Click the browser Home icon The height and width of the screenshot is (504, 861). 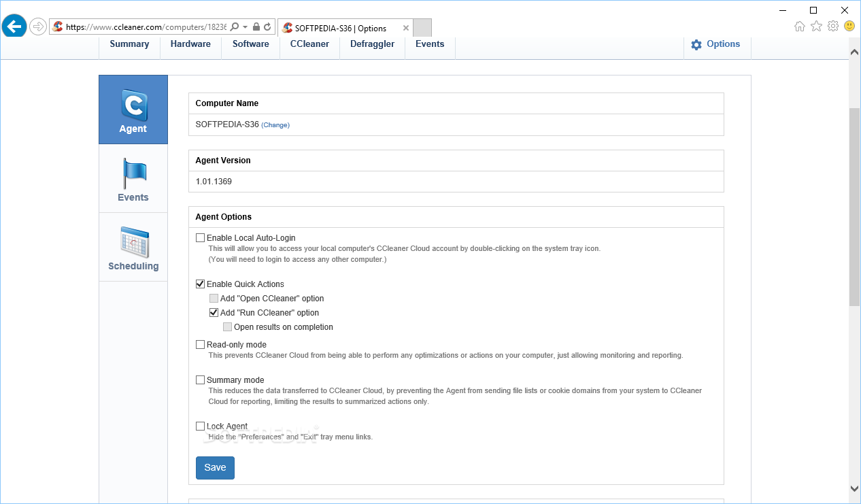tap(800, 27)
